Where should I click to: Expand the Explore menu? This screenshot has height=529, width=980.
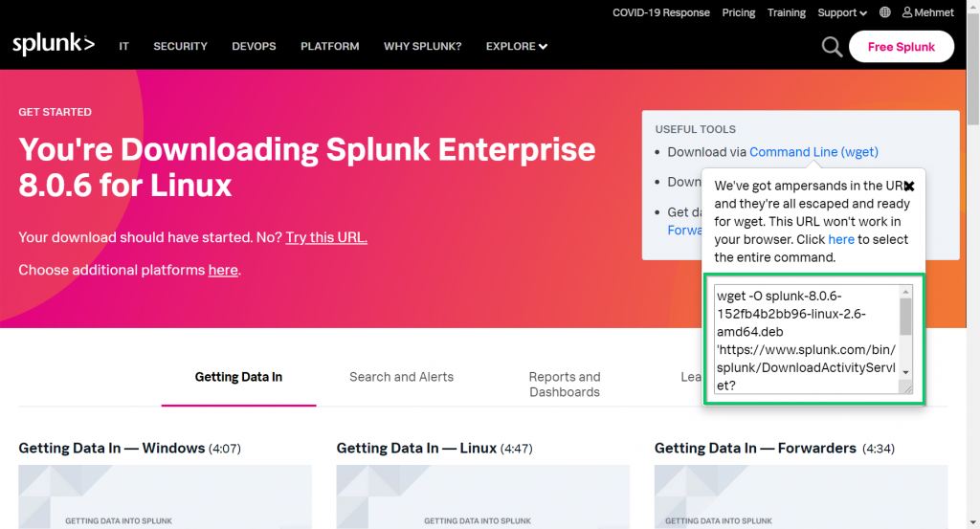coord(516,46)
